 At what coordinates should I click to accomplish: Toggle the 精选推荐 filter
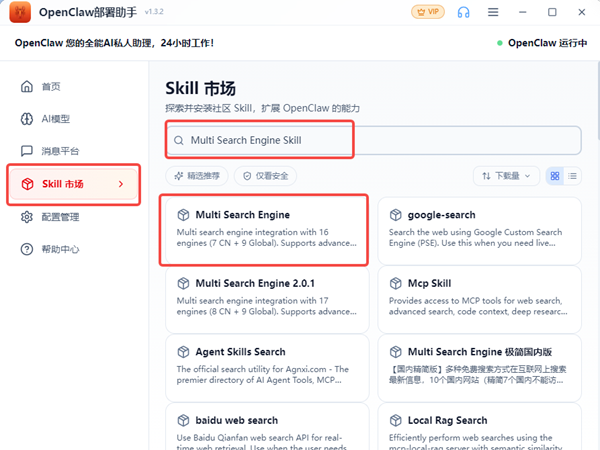(x=197, y=176)
